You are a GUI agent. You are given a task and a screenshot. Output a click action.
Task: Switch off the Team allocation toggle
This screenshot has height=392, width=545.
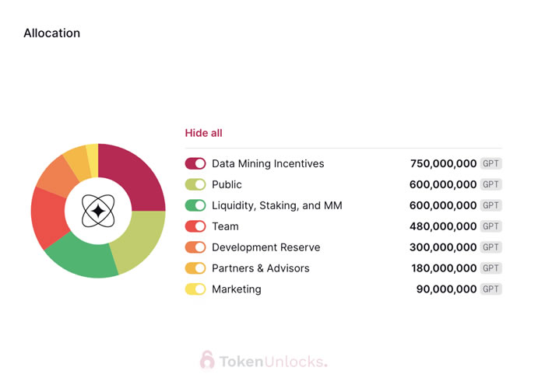195,227
